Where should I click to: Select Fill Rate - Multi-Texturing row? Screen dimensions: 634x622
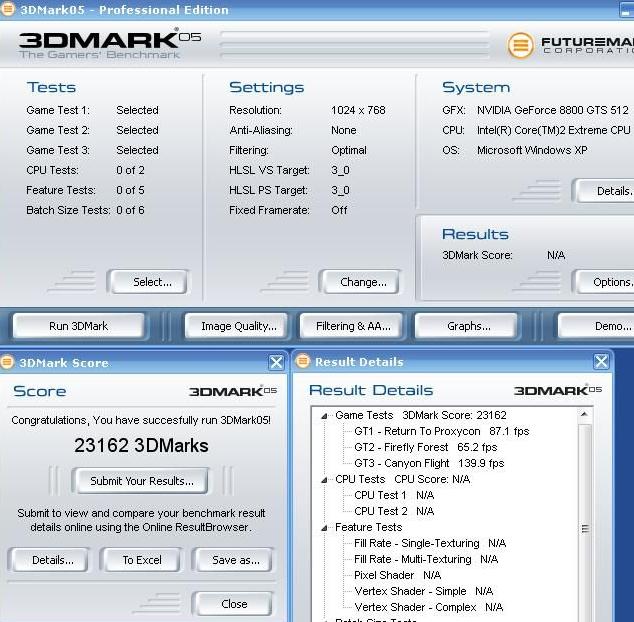tap(426, 559)
